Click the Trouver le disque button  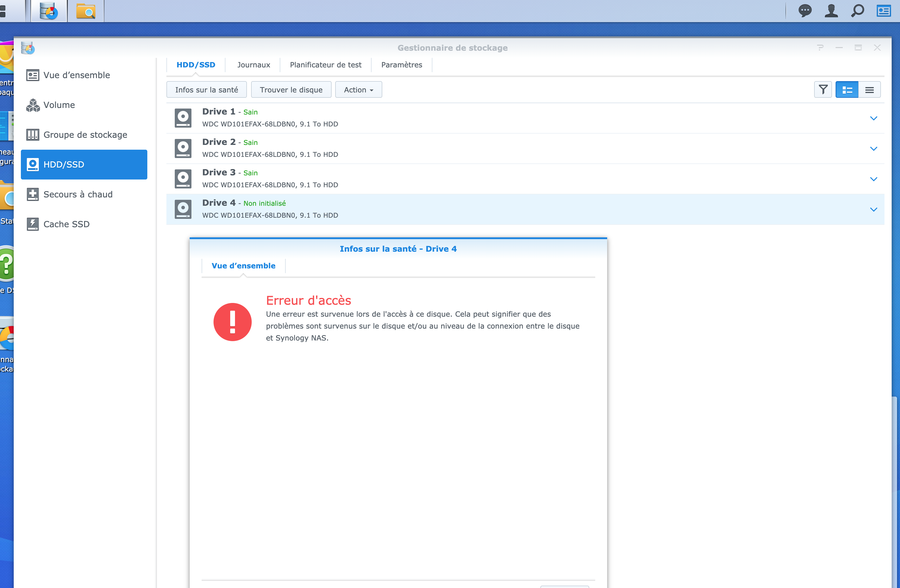291,90
